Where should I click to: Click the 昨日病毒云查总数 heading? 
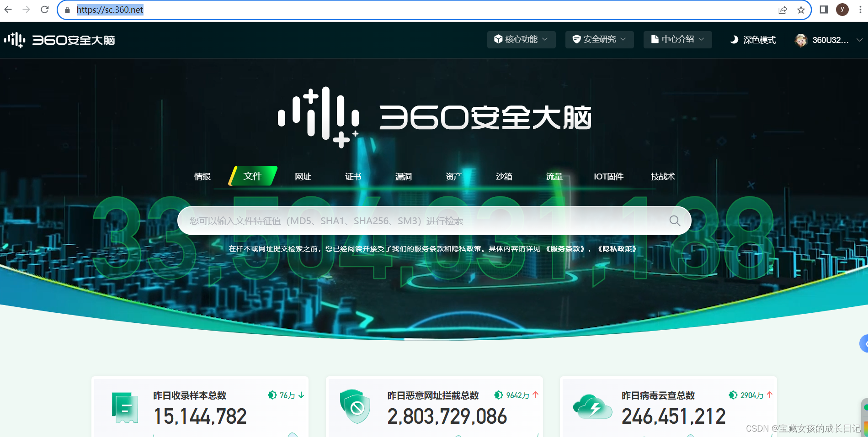[x=658, y=395]
